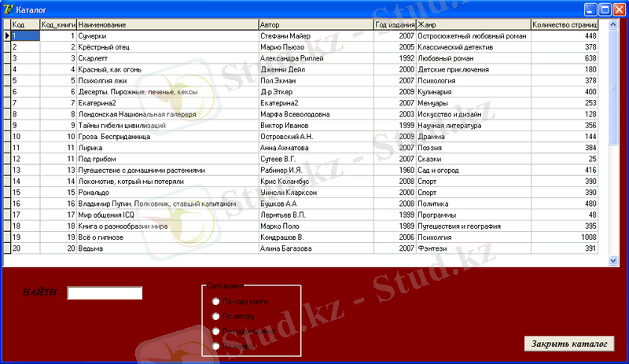Click the Наименование column header
629x364 pixels.
pyautogui.click(x=167, y=24)
